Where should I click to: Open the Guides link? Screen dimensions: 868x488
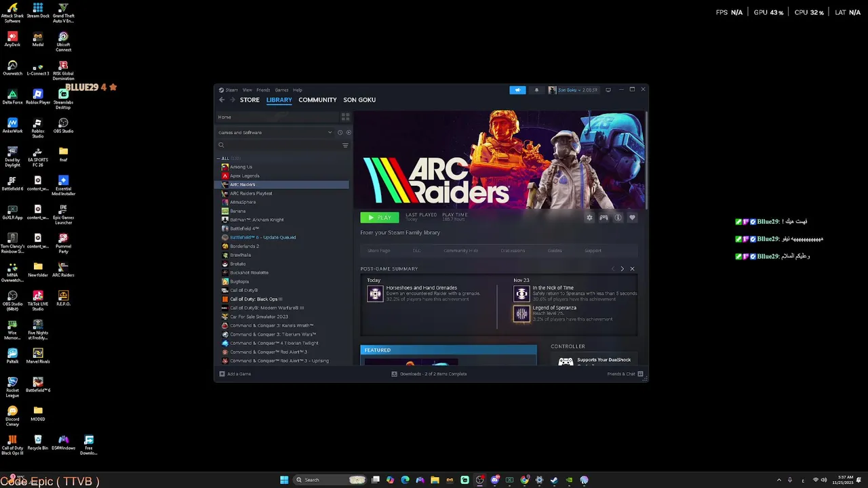(x=555, y=251)
